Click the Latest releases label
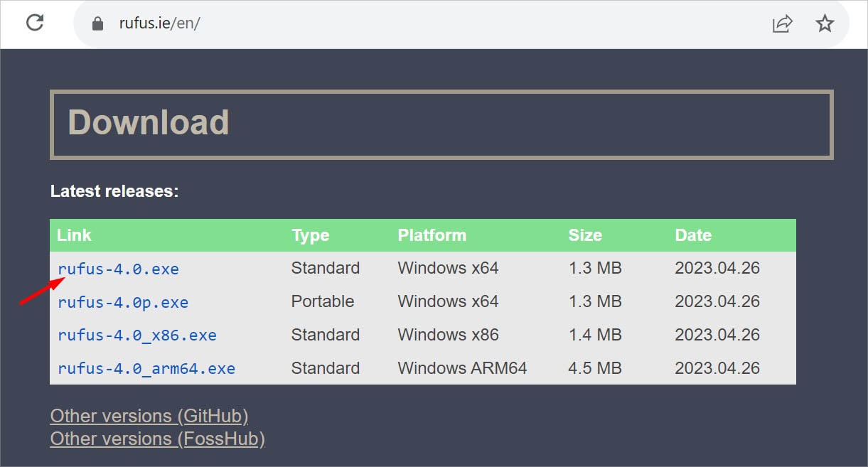The image size is (868, 467). (x=114, y=191)
